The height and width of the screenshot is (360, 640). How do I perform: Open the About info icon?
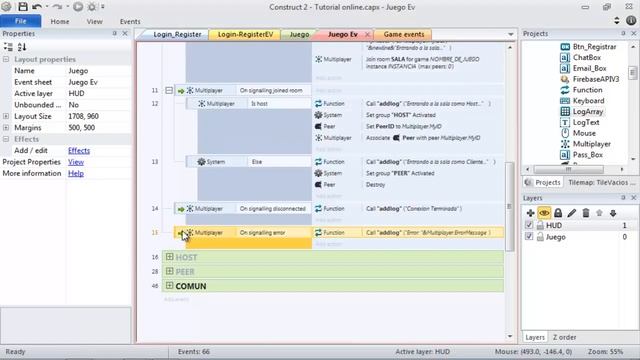pyautogui.click(x=631, y=20)
